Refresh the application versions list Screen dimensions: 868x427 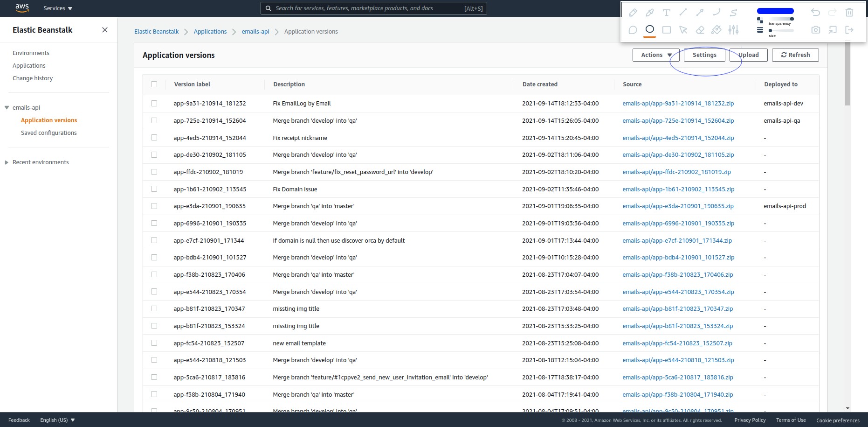[795, 55]
